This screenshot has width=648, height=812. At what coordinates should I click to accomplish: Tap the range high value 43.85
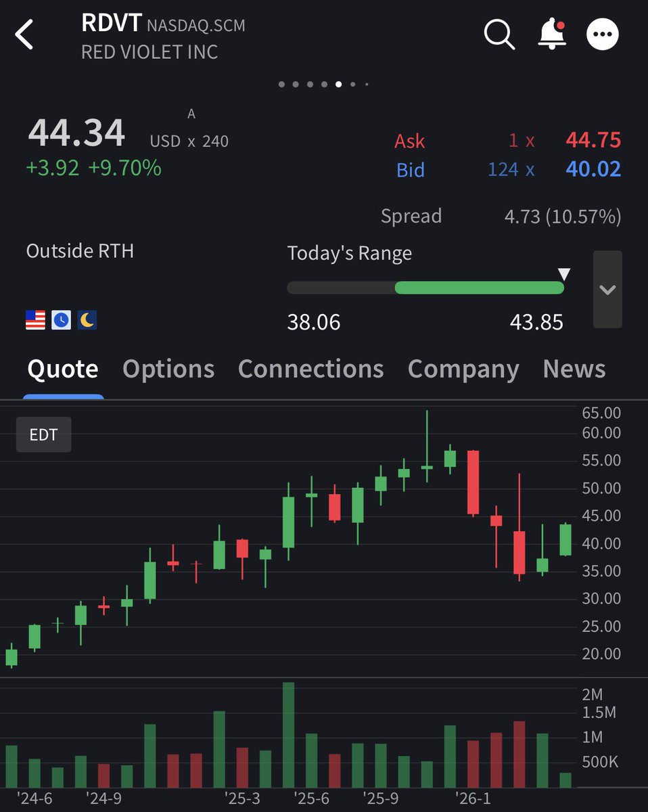click(536, 322)
